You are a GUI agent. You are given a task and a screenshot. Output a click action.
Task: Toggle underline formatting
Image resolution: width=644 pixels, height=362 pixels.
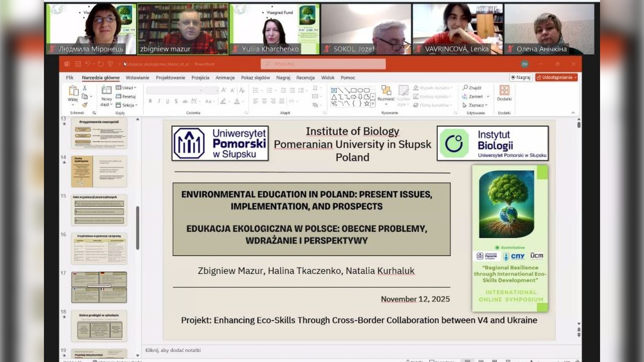(167, 101)
